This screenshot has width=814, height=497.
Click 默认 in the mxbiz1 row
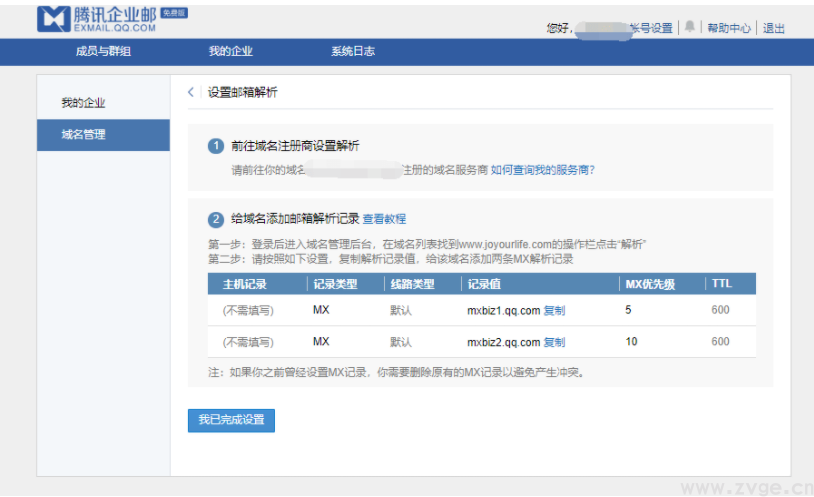[401, 311]
